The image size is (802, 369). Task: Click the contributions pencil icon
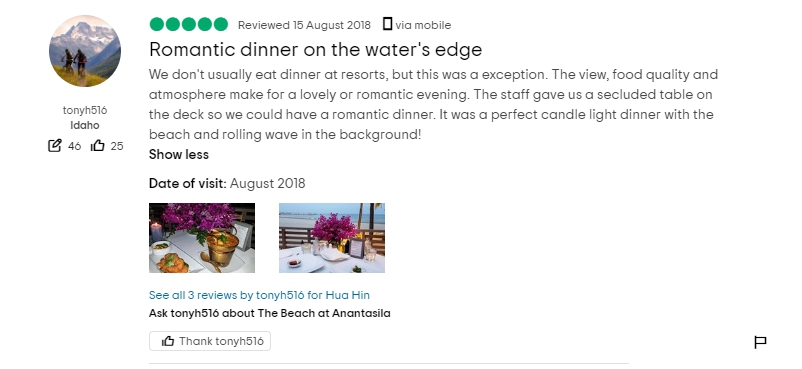pyautogui.click(x=55, y=146)
